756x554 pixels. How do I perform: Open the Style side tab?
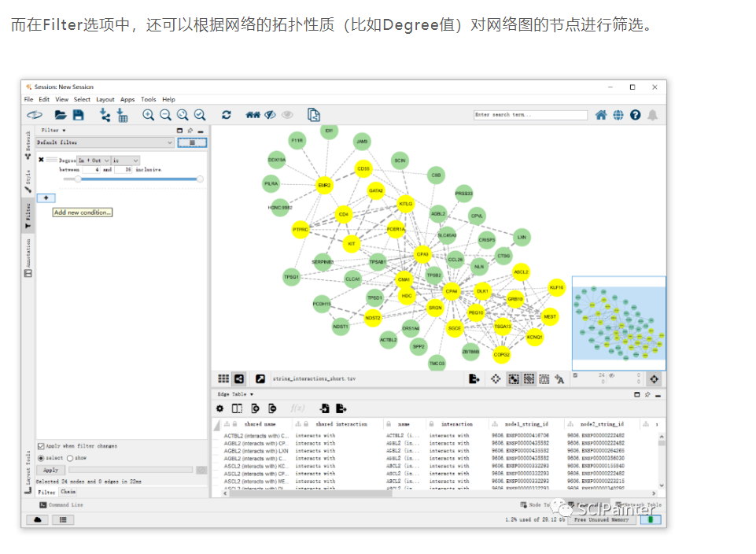(x=28, y=182)
